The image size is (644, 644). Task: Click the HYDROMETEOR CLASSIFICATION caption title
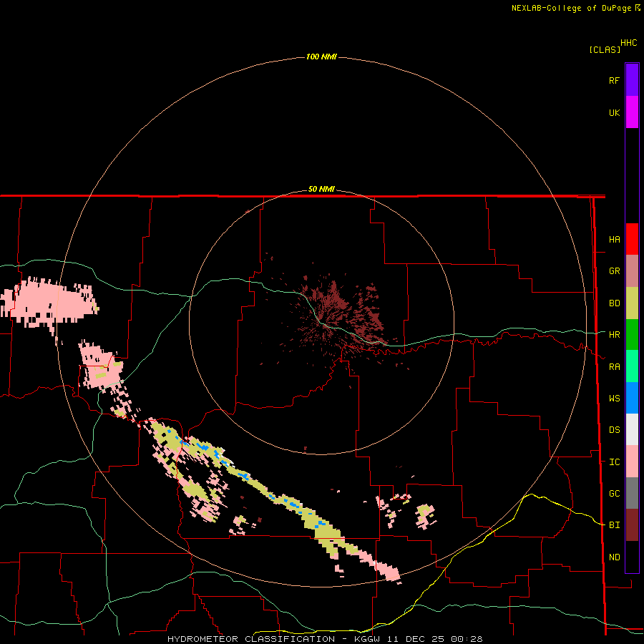[x=251, y=639]
